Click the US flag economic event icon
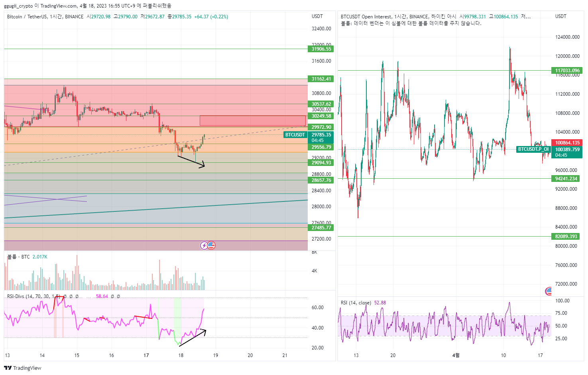This screenshot has width=588, height=375. point(211,245)
